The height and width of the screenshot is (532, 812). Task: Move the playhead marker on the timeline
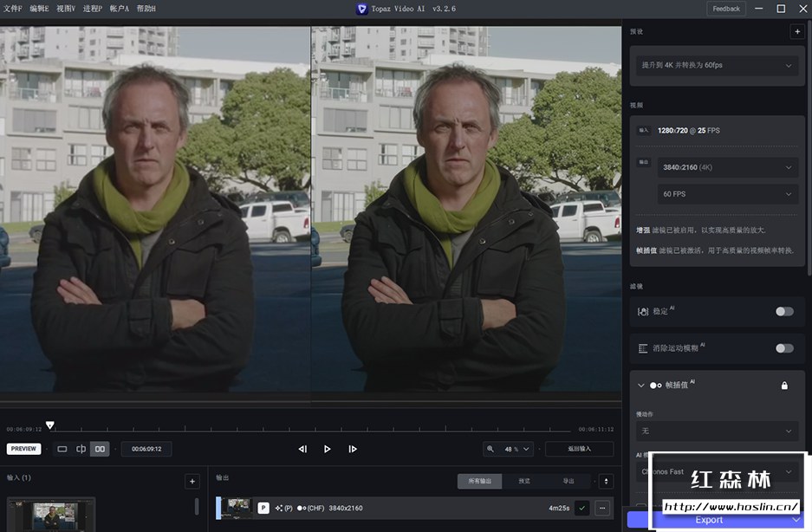coord(50,425)
